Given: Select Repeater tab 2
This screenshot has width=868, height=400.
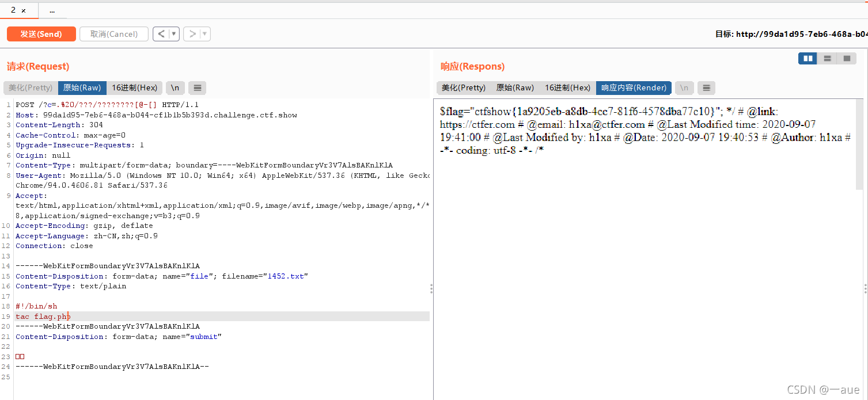Looking at the screenshot, I should (14, 10).
